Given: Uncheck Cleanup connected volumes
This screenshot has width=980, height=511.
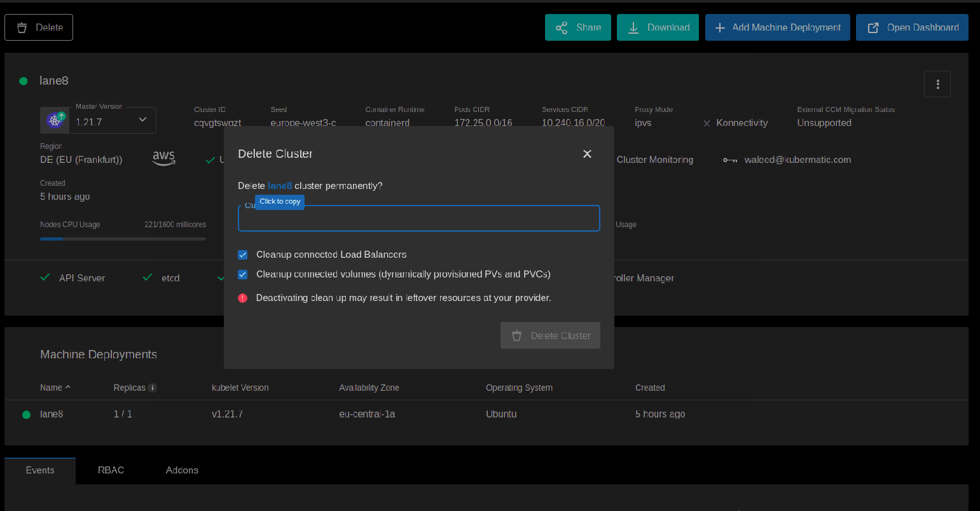Looking at the screenshot, I should 242,274.
